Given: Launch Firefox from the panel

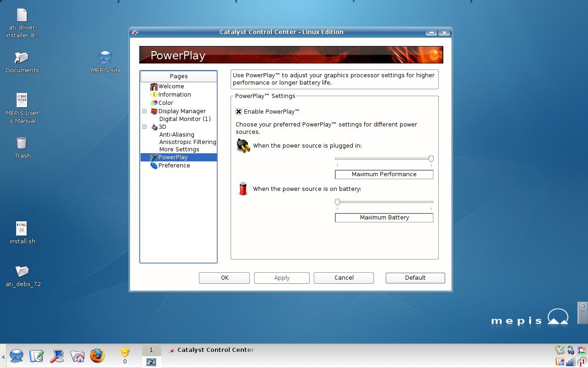Looking at the screenshot, I should [x=97, y=356].
